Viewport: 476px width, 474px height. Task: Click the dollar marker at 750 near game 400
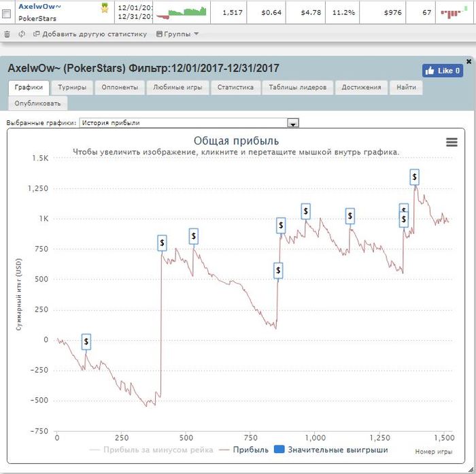pos(162,243)
